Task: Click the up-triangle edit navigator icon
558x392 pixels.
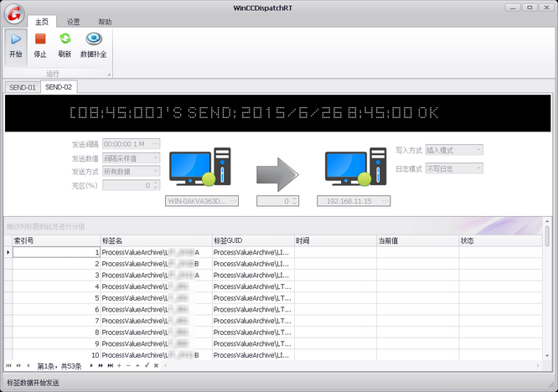Action: click(137, 365)
